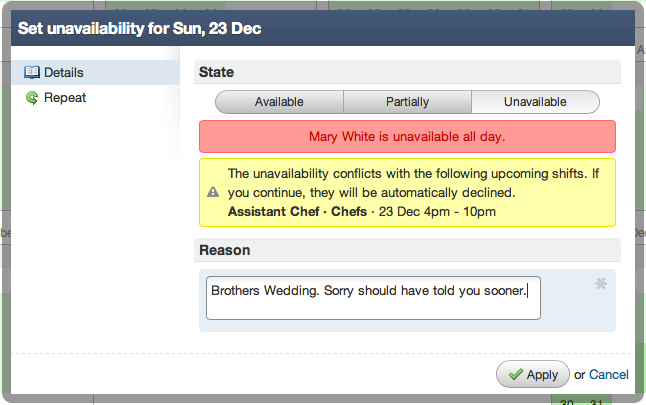
Task: Click the Details book icon
Action: [32, 73]
